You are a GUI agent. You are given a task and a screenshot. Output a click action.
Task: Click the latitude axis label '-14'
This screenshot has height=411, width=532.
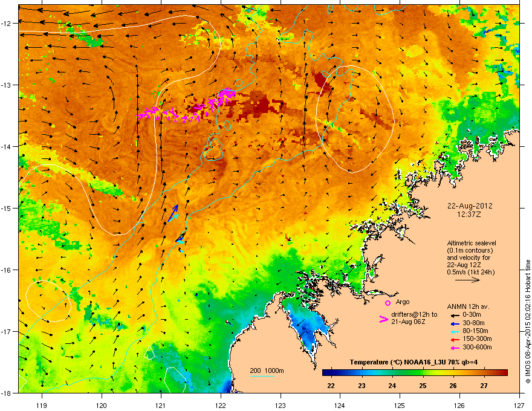tap(6, 146)
